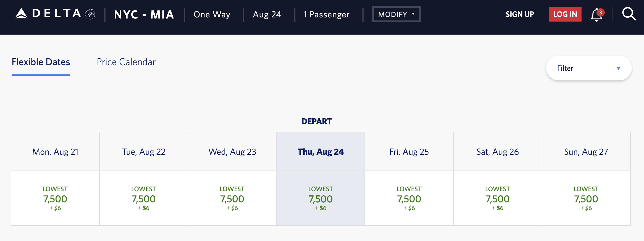Open the notifications bell icon
Image resolution: width=644 pixels, height=241 pixels.
(x=597, y=14)
